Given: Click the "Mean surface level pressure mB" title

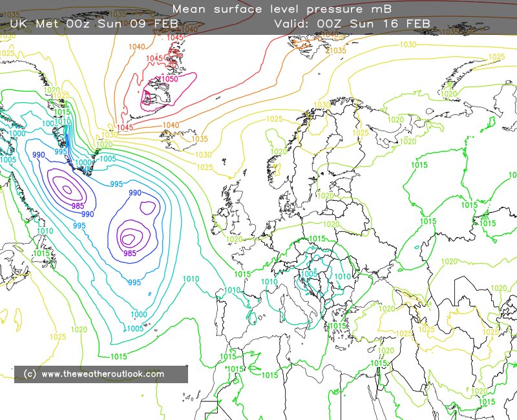Looking at the screenshot, I should [282, 9].
